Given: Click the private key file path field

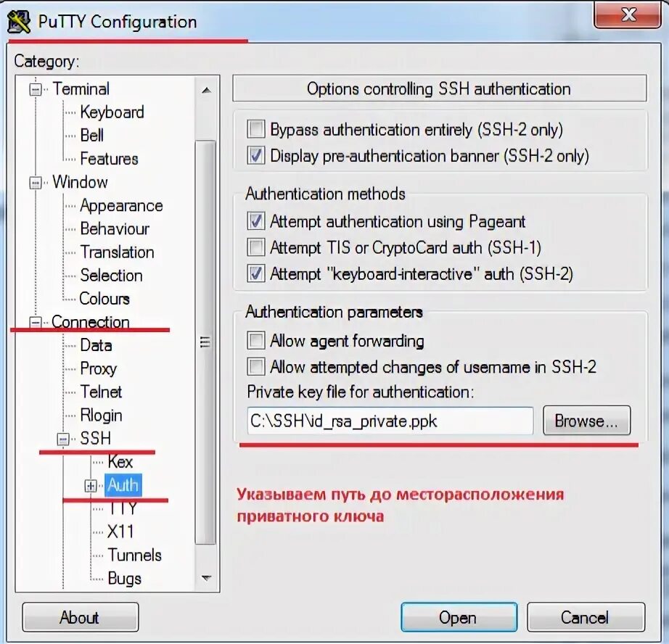Looking at the screenshot, I should [390, 421].
